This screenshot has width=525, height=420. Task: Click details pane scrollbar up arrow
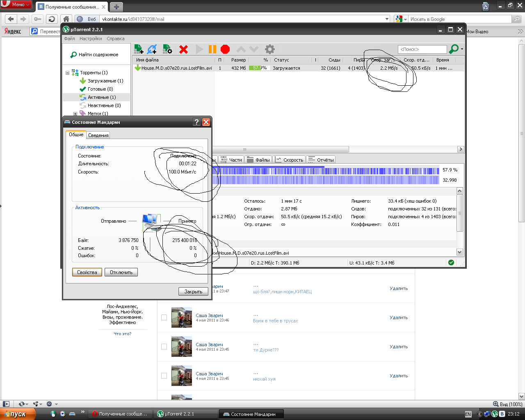point(460,191)
